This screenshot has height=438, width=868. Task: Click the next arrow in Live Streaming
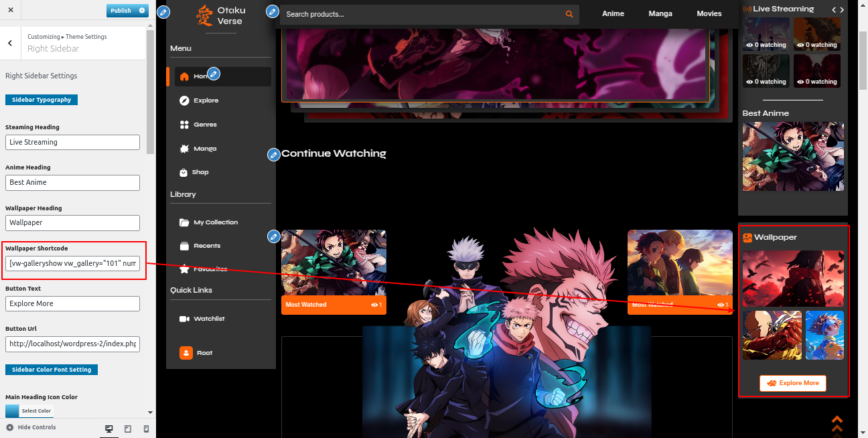coord(842,9)
